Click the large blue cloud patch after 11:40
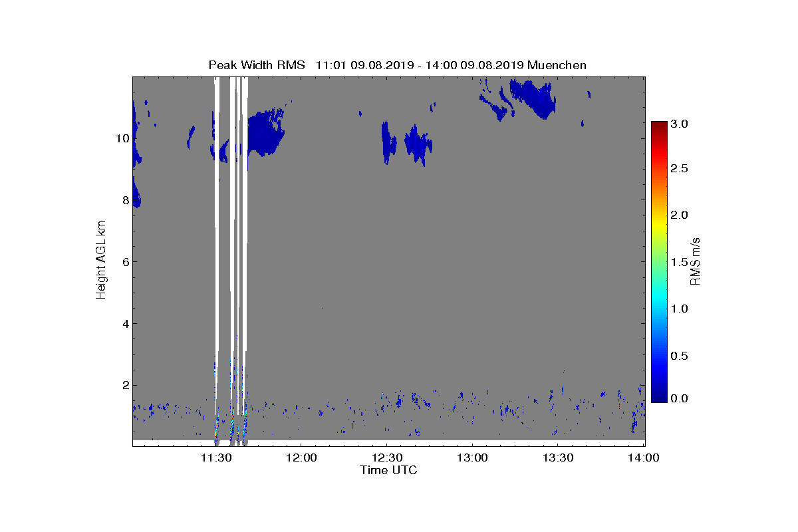 coord(265,133)
